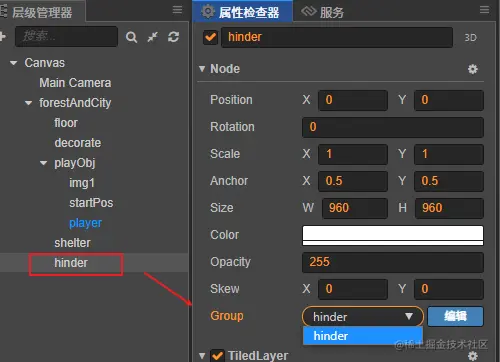Click the Scale Y input field
Viewport: 500px width, 362px height.
click(x=449, y=154)
